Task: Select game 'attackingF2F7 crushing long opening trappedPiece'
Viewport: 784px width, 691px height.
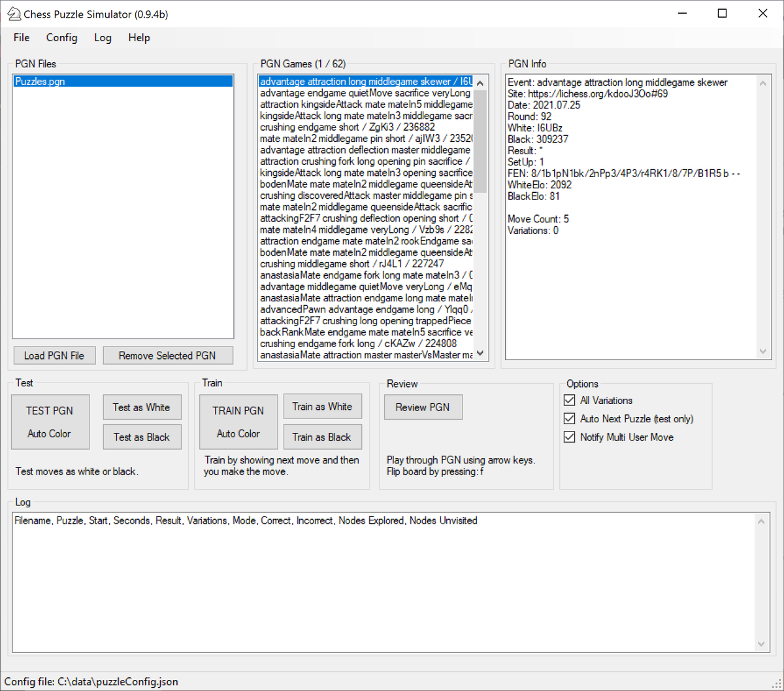Action: click(x=366, y=321)
